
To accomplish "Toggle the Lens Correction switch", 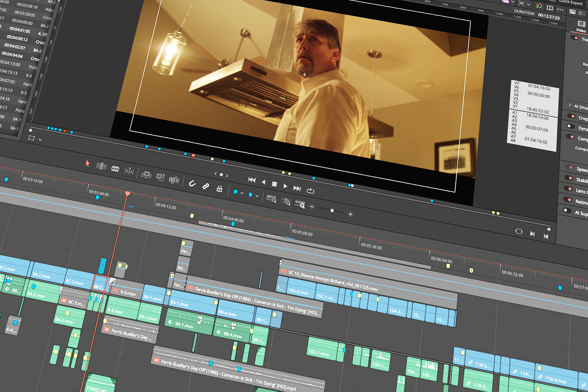I will point(567,189).
